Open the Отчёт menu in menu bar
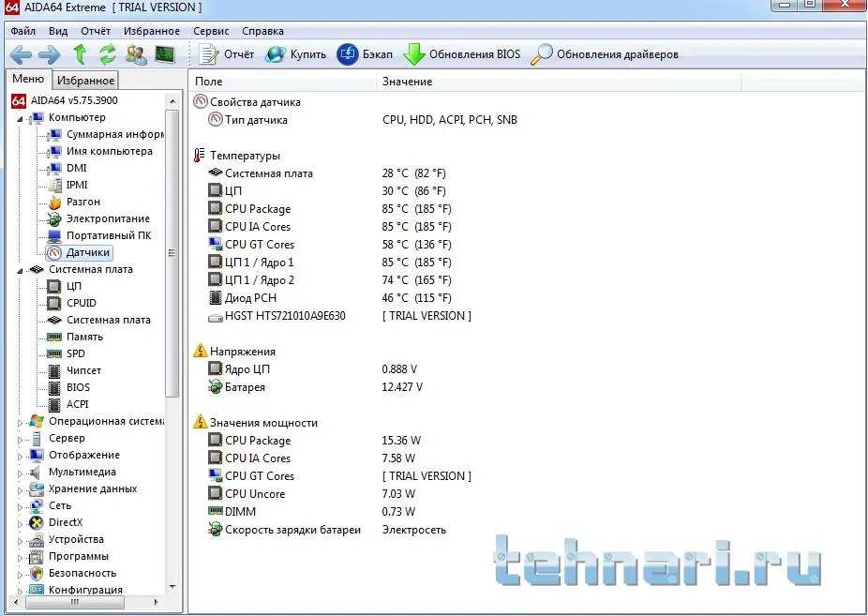The height and width of the screenshot is (616, 868). click(96, 31)
